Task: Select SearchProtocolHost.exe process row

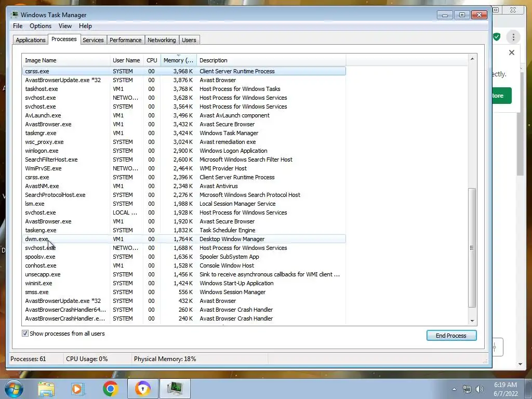Action: click(x=184, y=195)
